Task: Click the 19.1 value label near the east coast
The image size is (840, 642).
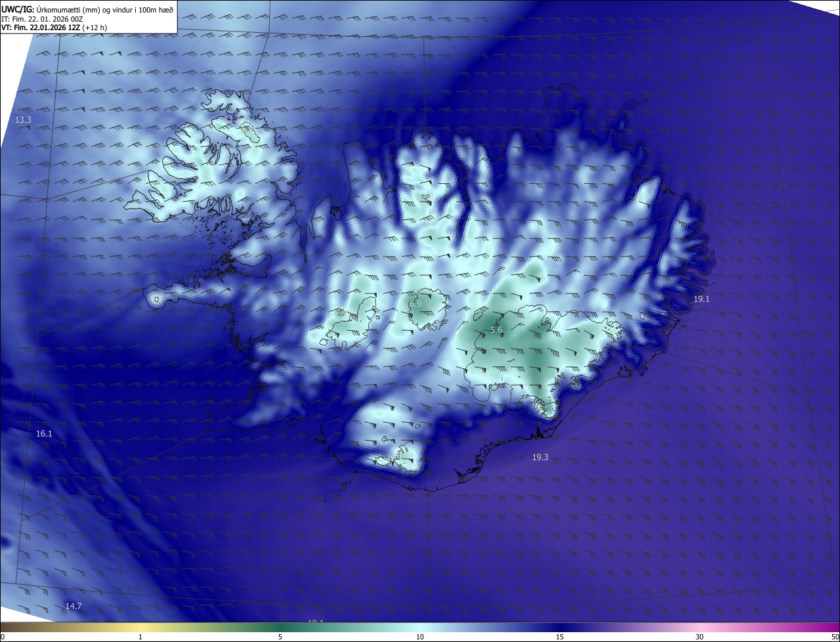Action: (702, 299)
